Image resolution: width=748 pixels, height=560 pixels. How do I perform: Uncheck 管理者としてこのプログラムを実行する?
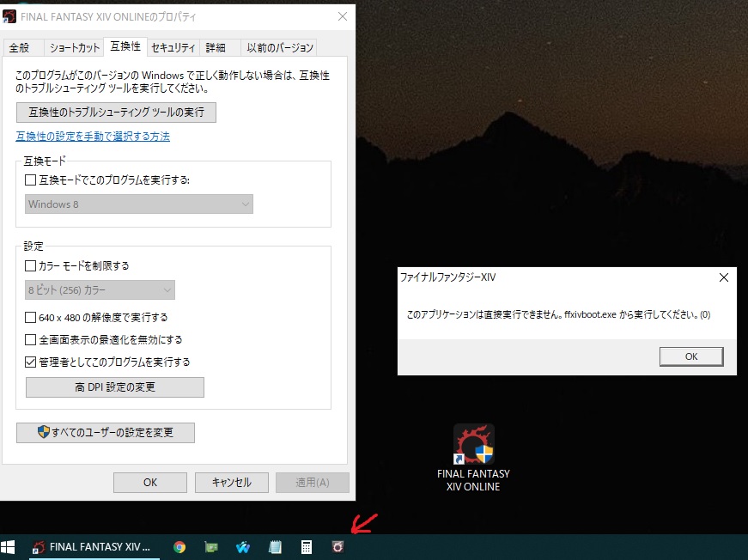tap(30, 362)
